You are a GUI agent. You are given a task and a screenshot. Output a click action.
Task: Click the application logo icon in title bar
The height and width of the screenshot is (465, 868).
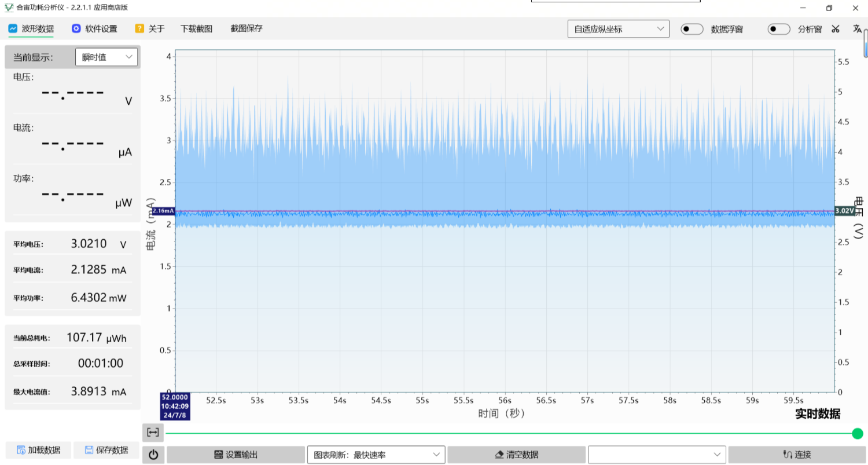[9, 8]
